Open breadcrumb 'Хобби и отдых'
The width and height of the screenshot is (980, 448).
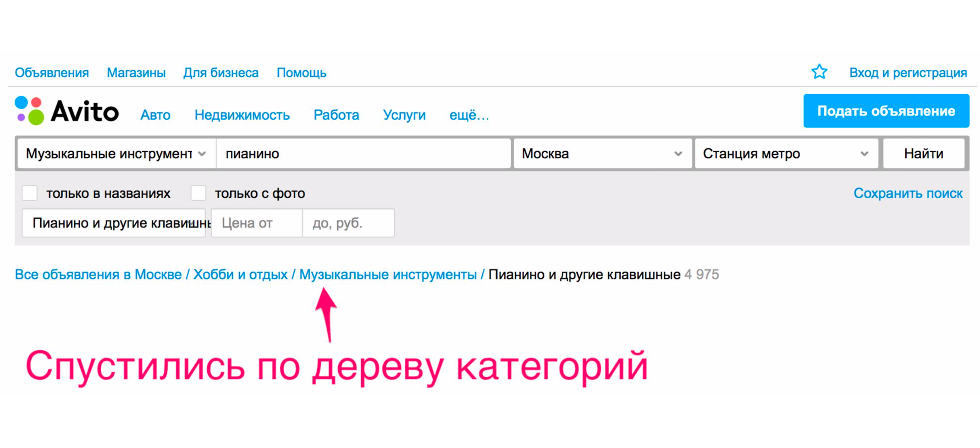[240, 274]
